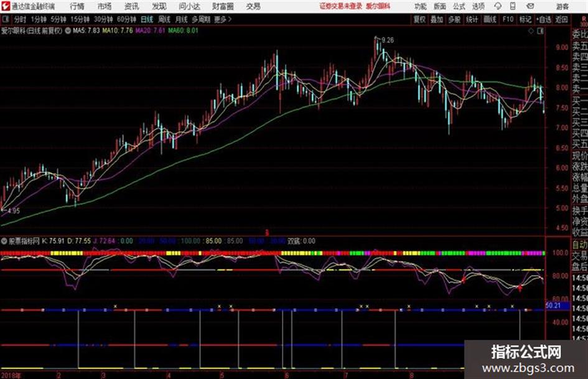Click the D: 77.55 indicator value
This screenshot has height=379, width=588.
click(79, 241)
